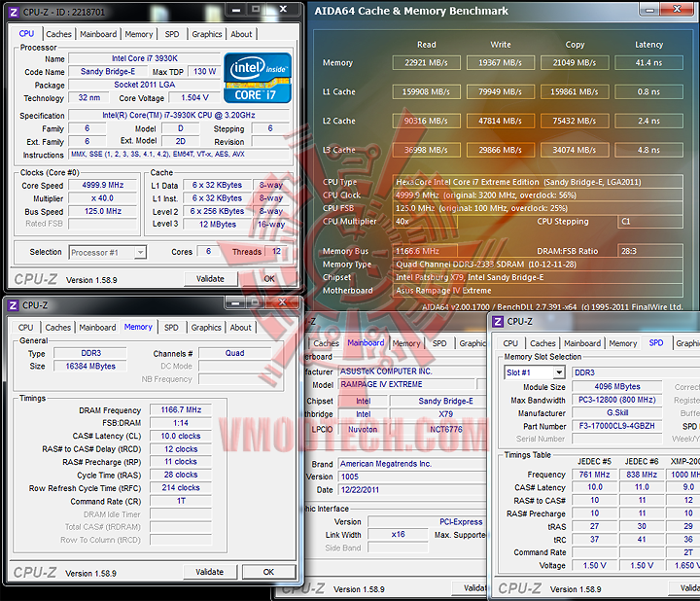This screenshot has height=601, width=700.
Task: Open About tab in top CPU-Z window
Action: [x=241, y=34]
